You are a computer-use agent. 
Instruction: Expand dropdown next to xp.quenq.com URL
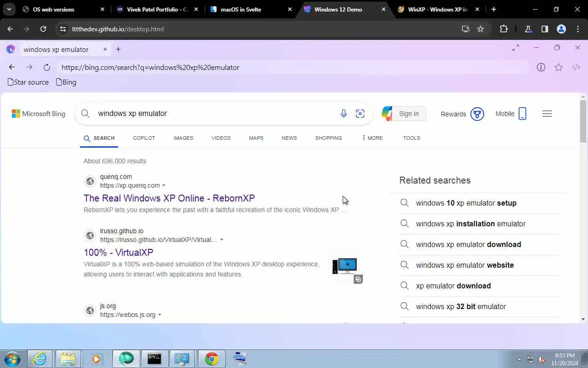pyautogui.click(x=164, y=185)
